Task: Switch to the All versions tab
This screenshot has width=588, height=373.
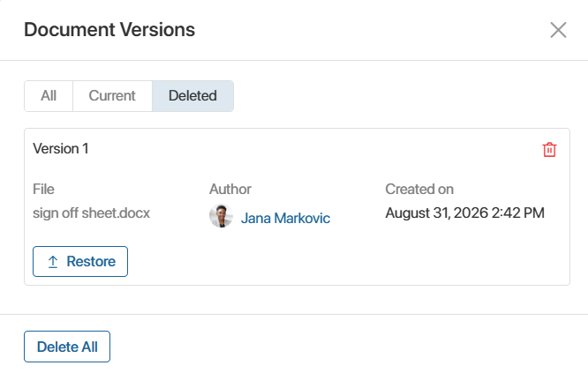Action: (49, 96)
